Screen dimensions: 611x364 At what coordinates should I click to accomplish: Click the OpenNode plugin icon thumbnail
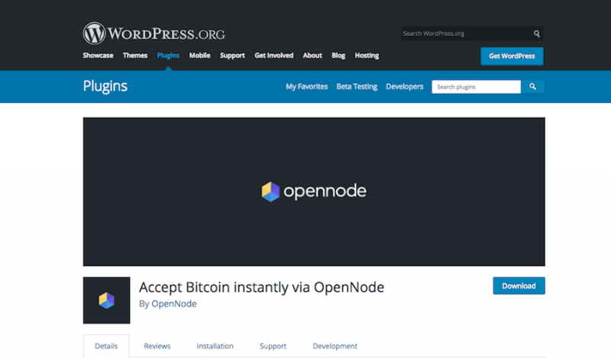[106, 300]
